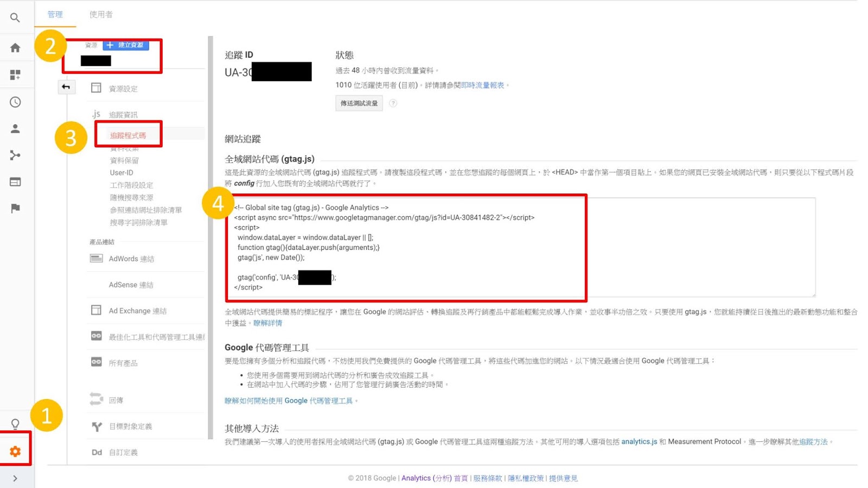Click the 建立資源 button

point(126,45)
